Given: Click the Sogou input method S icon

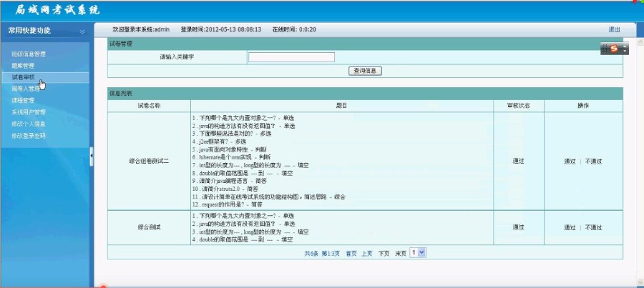Looking at the screenshot, I should click(x=614, y=49).
